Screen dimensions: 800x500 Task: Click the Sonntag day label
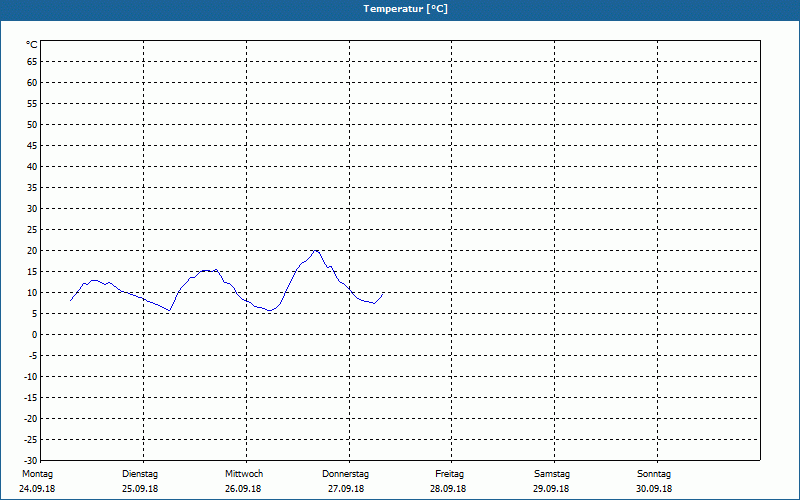click(x=654, y=474)
